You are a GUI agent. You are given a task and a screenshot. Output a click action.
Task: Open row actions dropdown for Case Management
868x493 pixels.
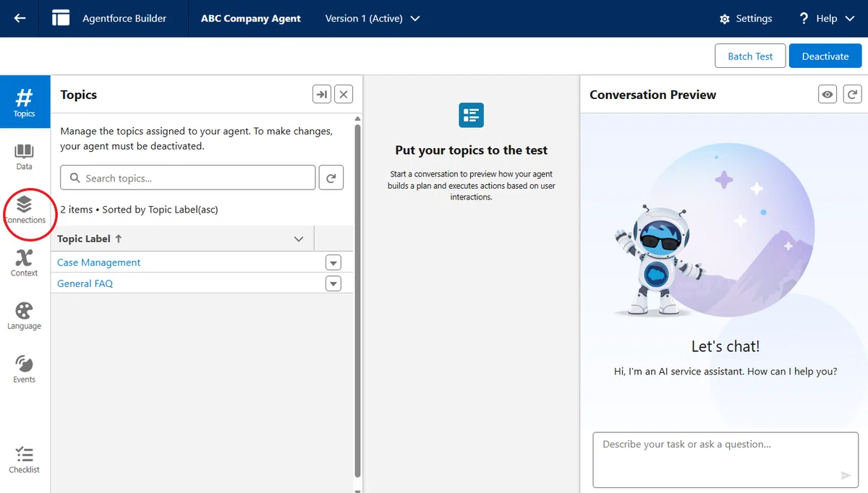pos(333,262)
